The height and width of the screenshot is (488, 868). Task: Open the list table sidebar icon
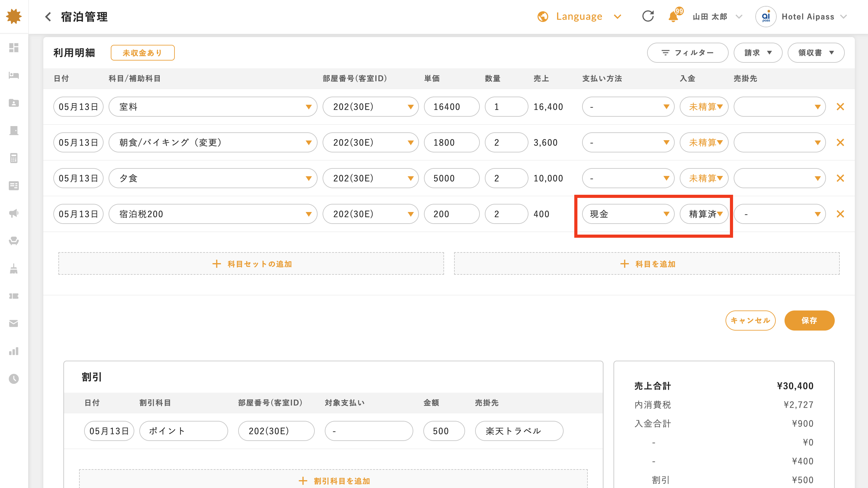pos(14,186)
